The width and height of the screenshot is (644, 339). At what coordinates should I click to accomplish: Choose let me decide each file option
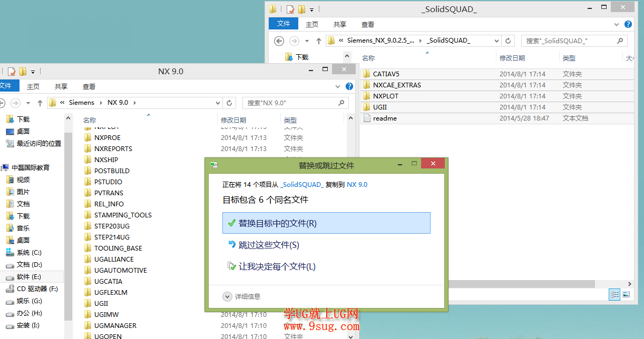[x=271, y=267]
